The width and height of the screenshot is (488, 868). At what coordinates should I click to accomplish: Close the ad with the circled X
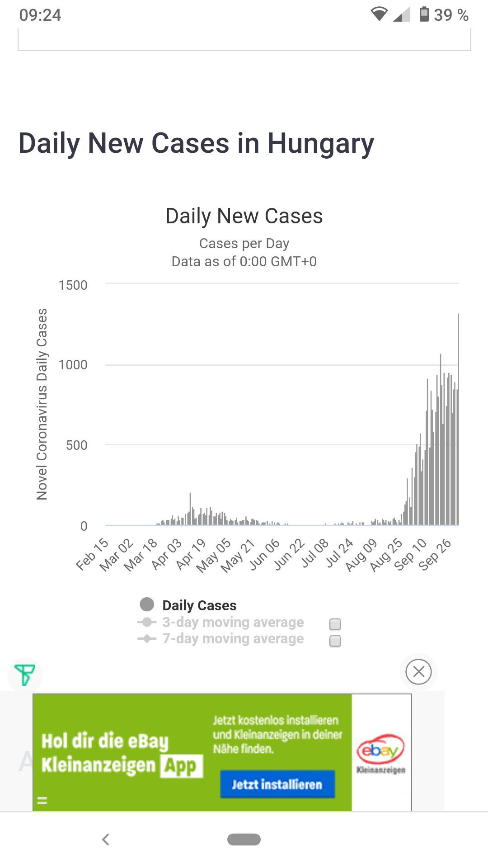[x=418, y=672]
